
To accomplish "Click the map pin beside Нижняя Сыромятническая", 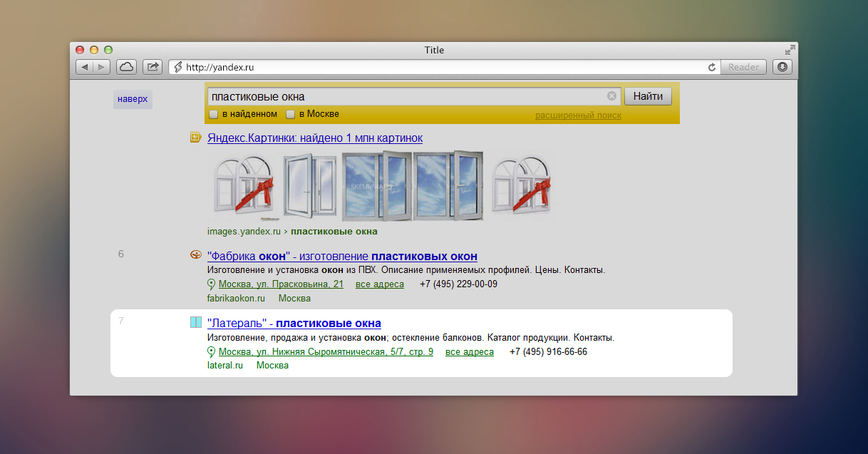I will pyautogui.click(x=211, y=352).
